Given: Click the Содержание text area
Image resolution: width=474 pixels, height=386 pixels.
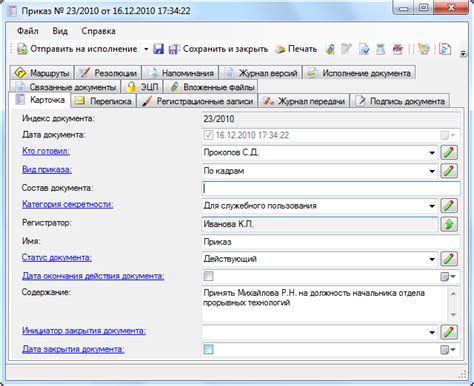Looking at the screenshot, I should pos(325,304).
